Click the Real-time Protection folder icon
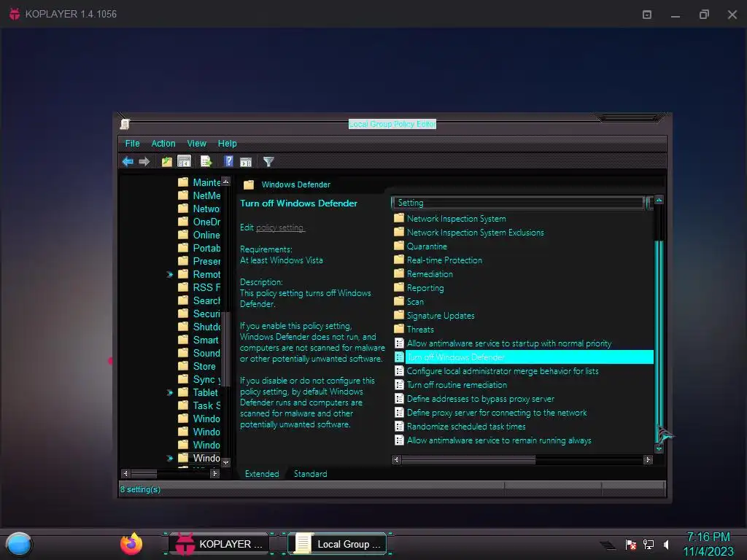 pyautogui.click(x=399, y=260)
